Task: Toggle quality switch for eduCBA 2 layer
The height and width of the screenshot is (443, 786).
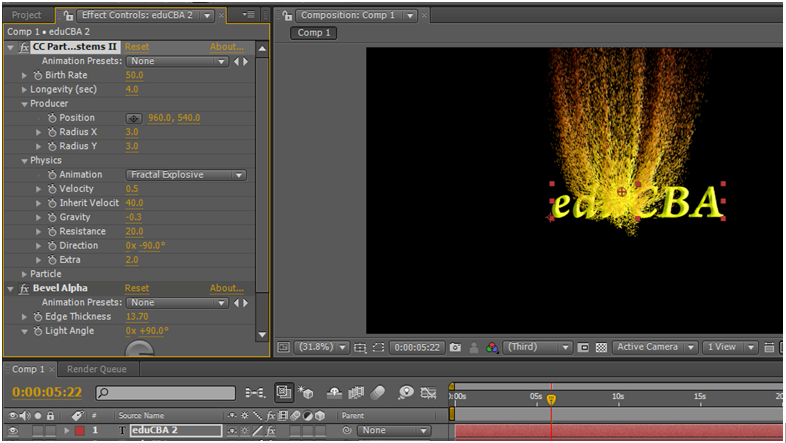Action: (x=257, y=430)
